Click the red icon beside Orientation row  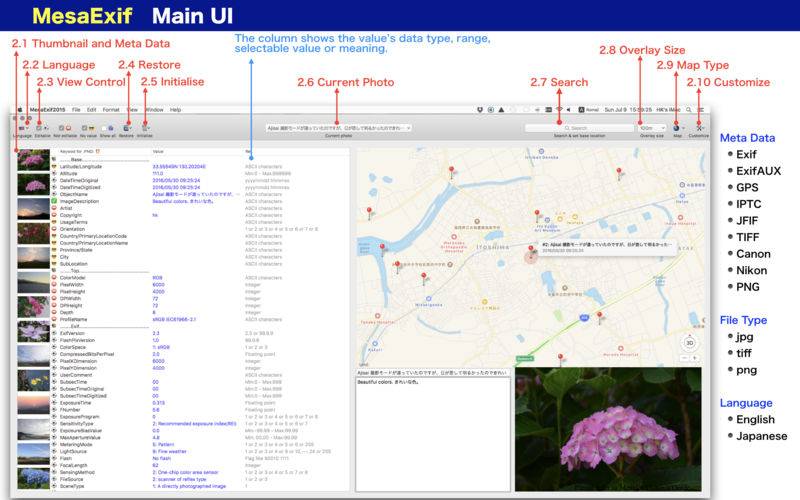pos(54,229)
